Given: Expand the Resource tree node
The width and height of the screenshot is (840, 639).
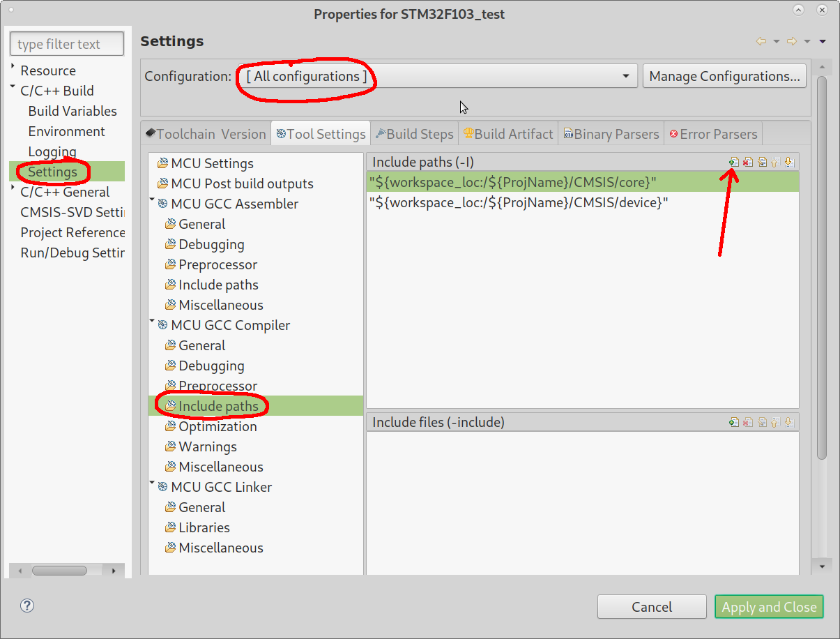Looking at the screenshot, I should pos(13,67).
